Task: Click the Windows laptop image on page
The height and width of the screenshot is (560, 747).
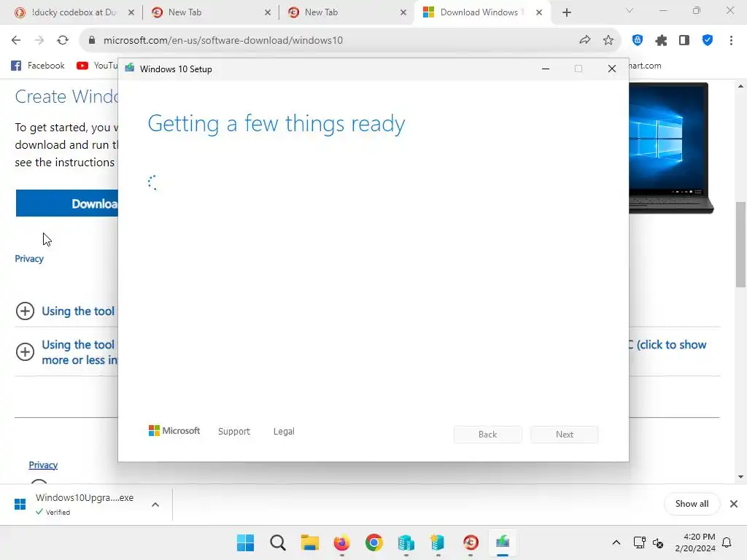Action: click(671, 147)
